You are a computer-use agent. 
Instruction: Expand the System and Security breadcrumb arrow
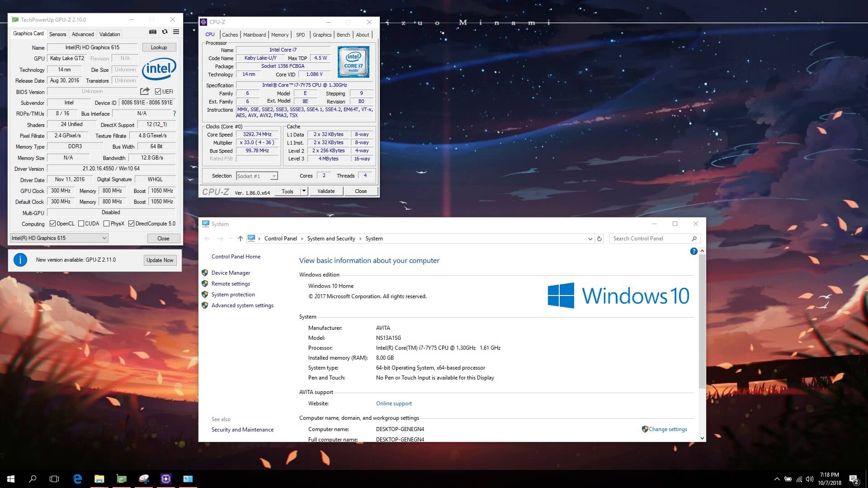point(361,239)
